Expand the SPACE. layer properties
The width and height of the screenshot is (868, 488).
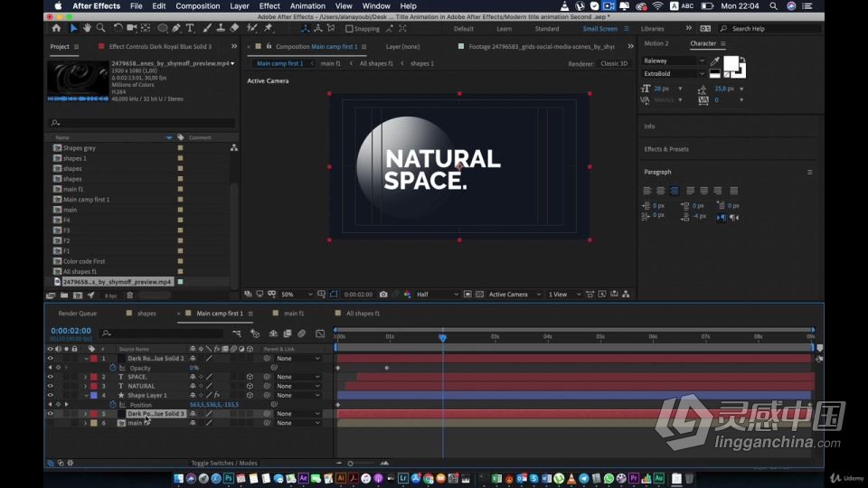pyautogui.click(x=86, y=377)
